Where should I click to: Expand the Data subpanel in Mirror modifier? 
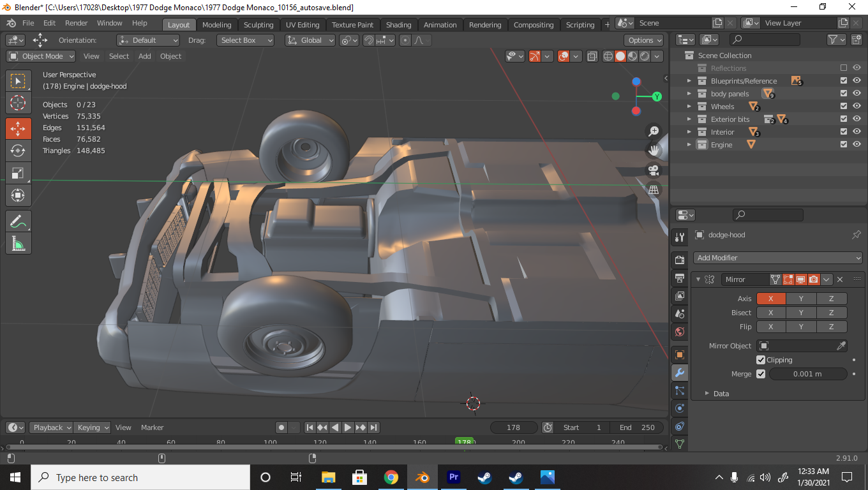click(x=707, y=394)
